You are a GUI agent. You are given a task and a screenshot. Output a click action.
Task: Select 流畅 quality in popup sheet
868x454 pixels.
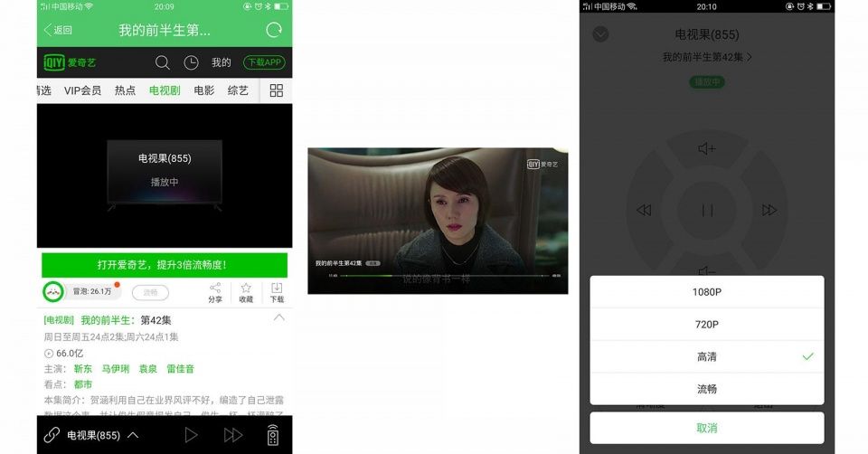pyautogui.click(x=707, y=389)
